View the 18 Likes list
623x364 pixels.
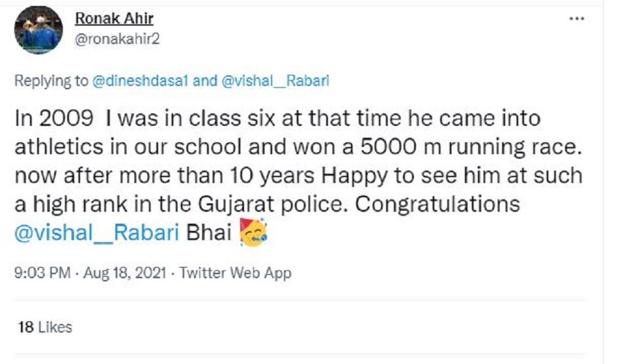click(45, 327)
